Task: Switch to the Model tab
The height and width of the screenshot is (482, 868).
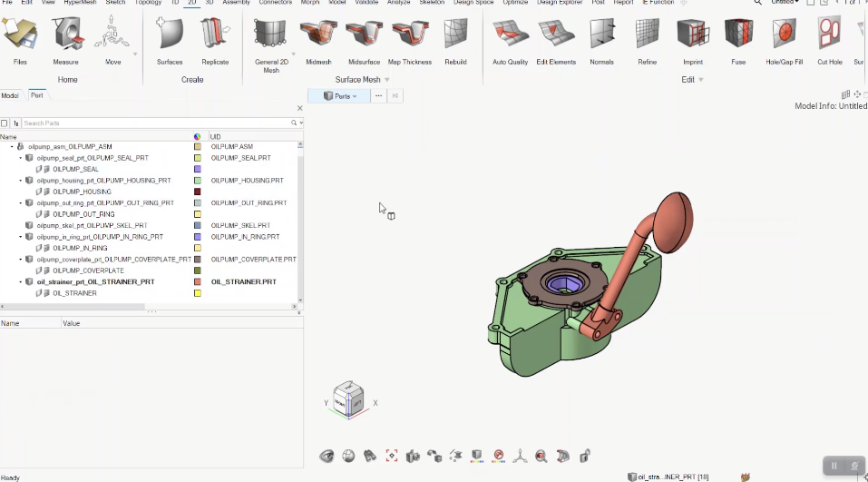Action: 9,95
